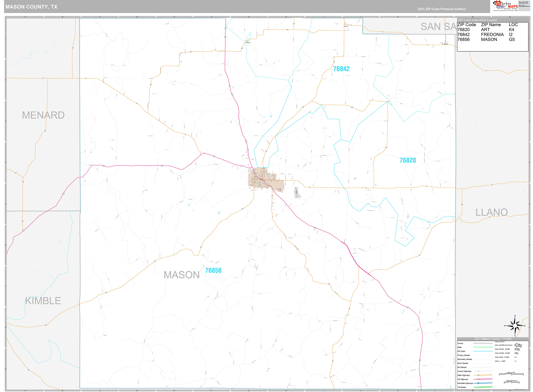533x392 pixels.
Task: Expand the Cities and Towns legend section
Action: pyautogui.click(x=500, y=342)
